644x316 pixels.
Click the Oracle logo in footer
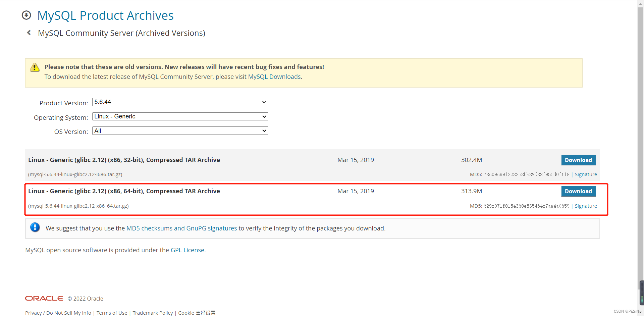(44, 298)
